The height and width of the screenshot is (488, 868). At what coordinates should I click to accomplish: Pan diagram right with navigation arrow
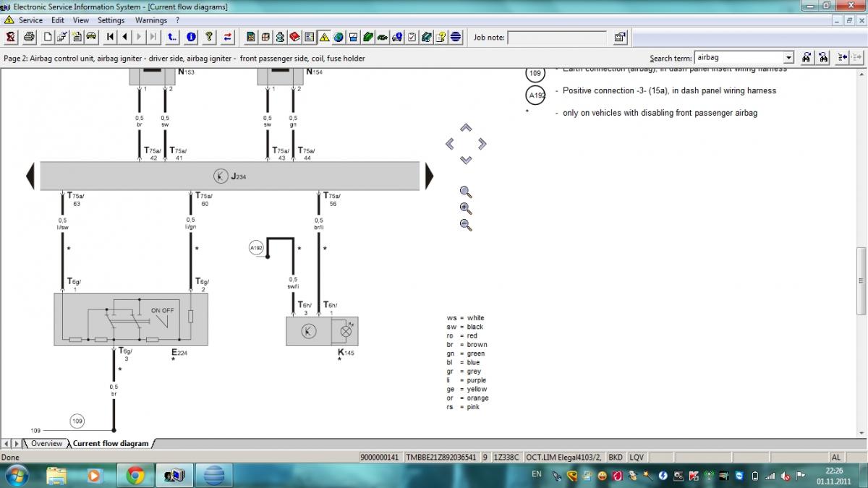pos(482,144)
